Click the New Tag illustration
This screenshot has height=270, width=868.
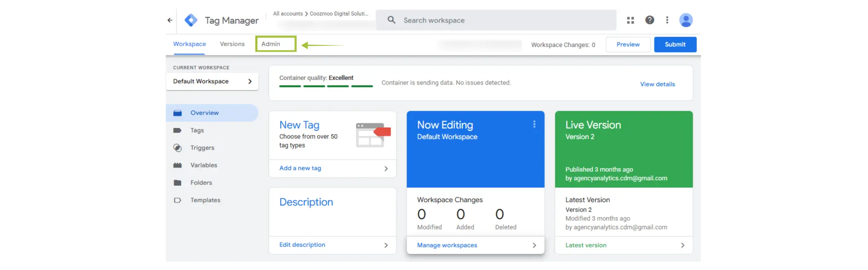(x=374, y=135)
